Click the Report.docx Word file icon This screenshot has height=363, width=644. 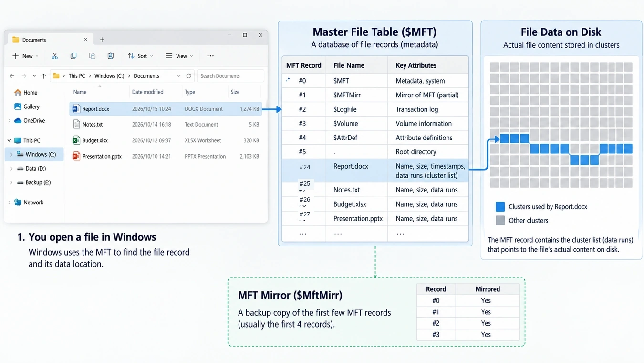click(76, 109)
